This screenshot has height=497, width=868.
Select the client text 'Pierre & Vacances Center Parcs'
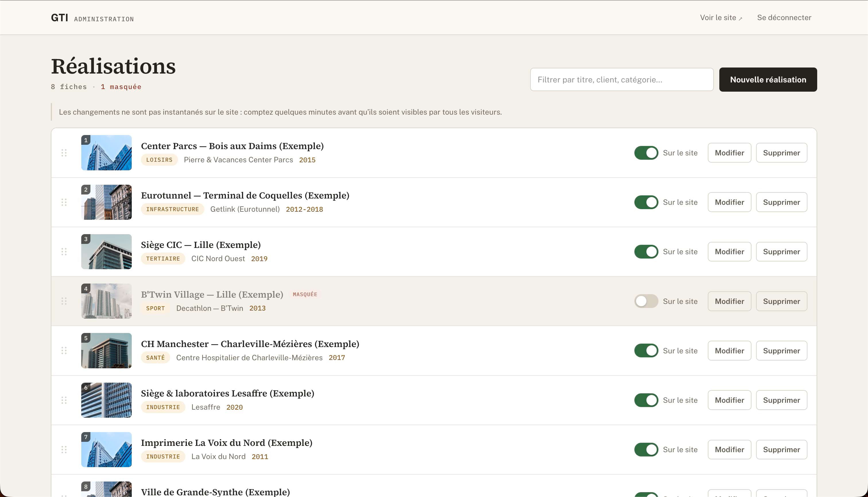click(239, 160)
